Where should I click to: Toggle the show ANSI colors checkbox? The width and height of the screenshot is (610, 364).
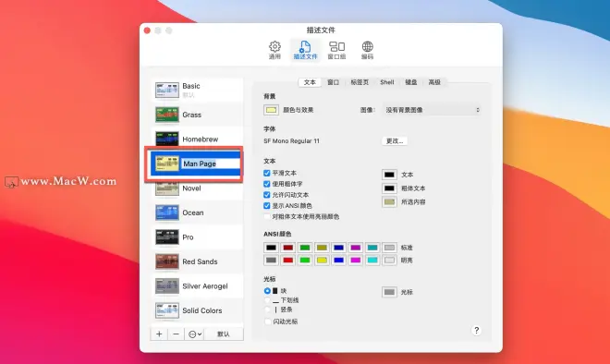[267, 206]
